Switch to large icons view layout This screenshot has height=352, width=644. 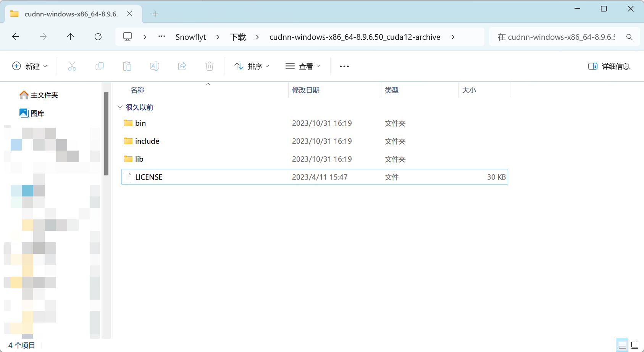(x=634, y=345)
